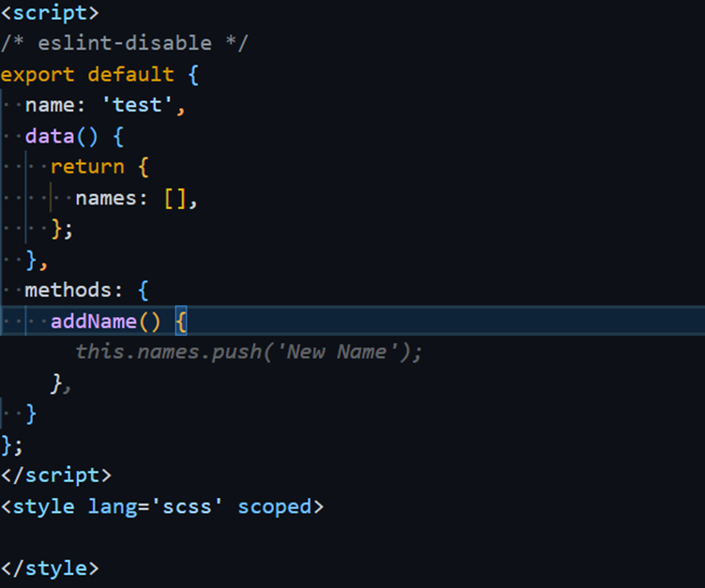Click the 'test' string value

[x=137, y=105]
